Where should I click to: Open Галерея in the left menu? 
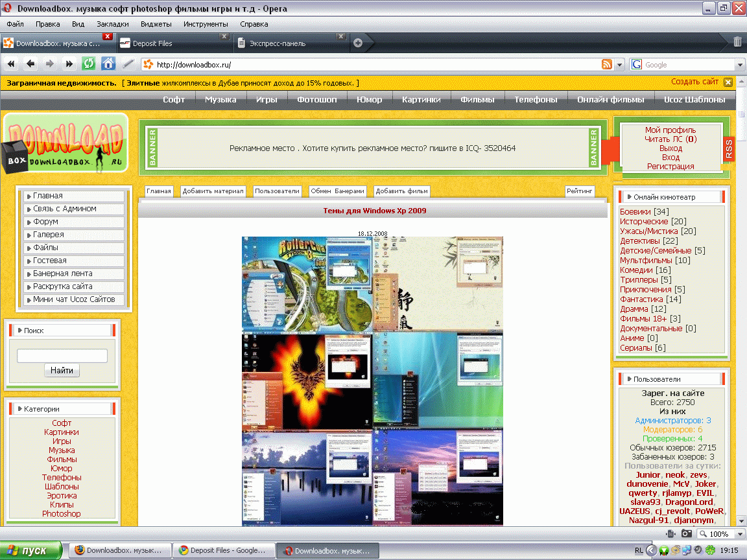tap(74, 235)
